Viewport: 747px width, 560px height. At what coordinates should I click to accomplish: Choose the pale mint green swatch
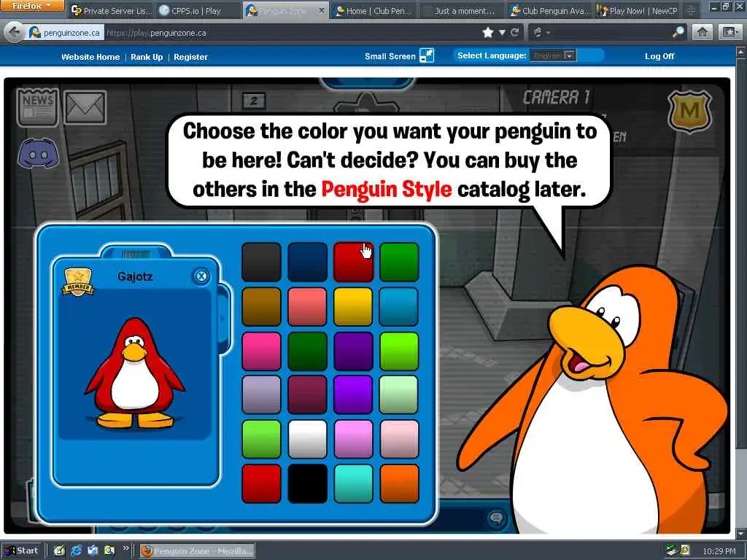coord(399,394)
